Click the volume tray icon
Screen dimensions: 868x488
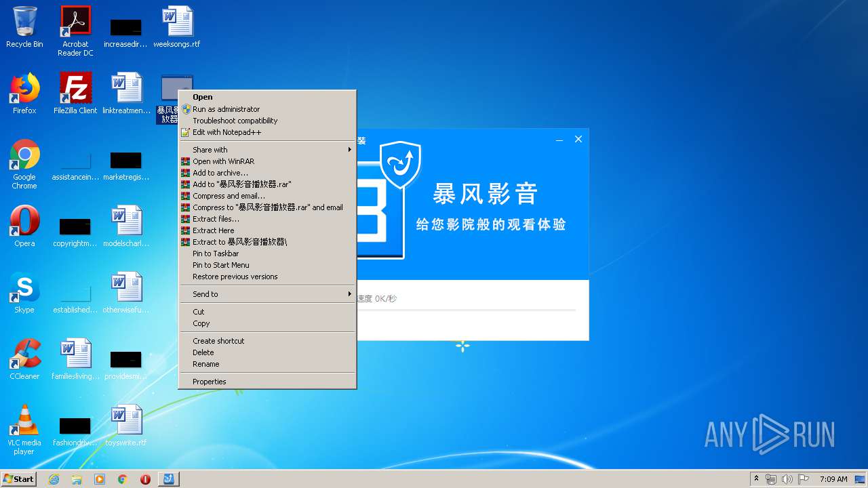787,479
